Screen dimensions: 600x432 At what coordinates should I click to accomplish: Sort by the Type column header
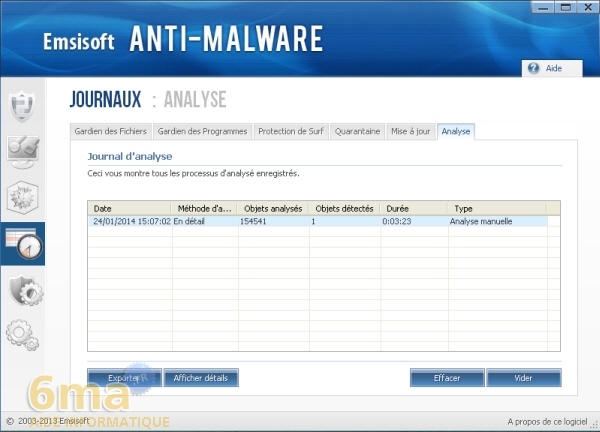click(497, 209)
